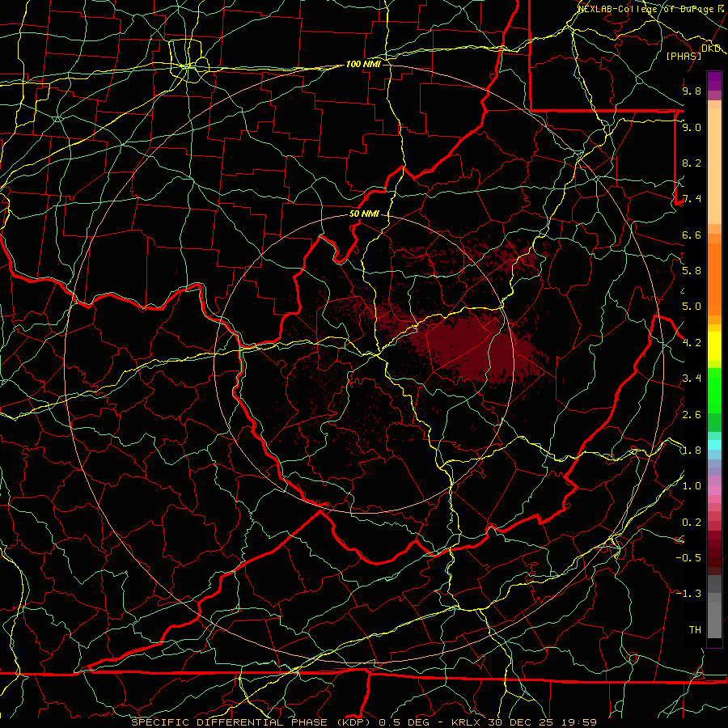
Task: Click the 4.2 value on the color scale
Action: [692, 343]
